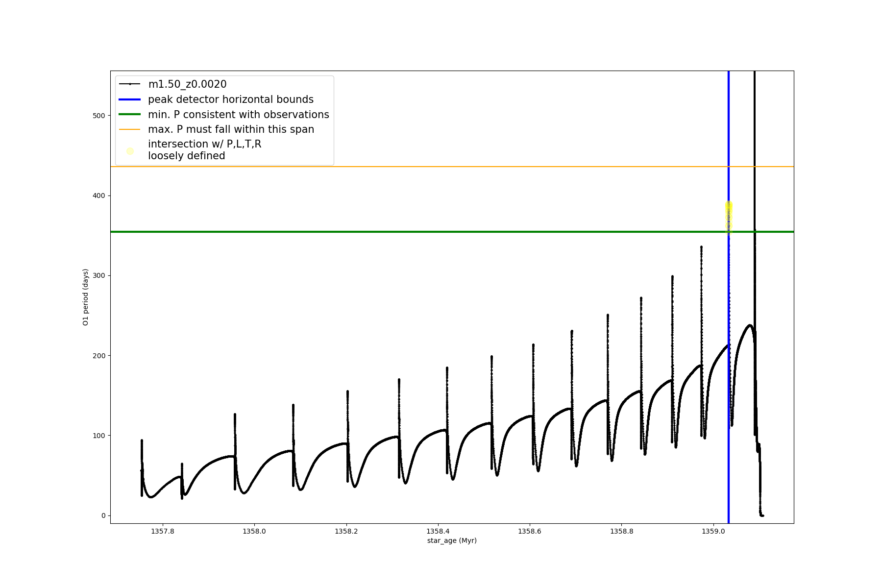Click the 1357.8 x-axis tick label

tap(162, 531)
